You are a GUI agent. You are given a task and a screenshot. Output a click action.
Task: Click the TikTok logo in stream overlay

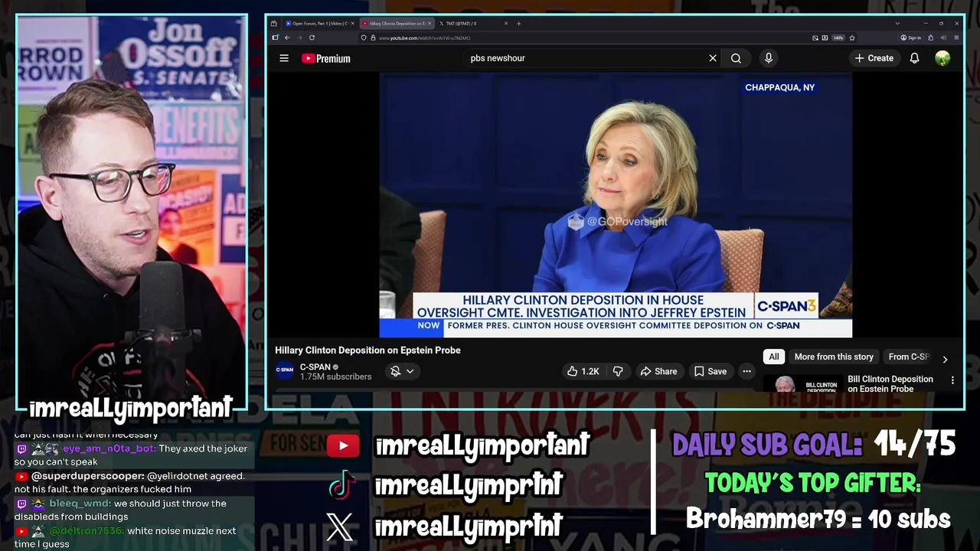pos(342,484)
